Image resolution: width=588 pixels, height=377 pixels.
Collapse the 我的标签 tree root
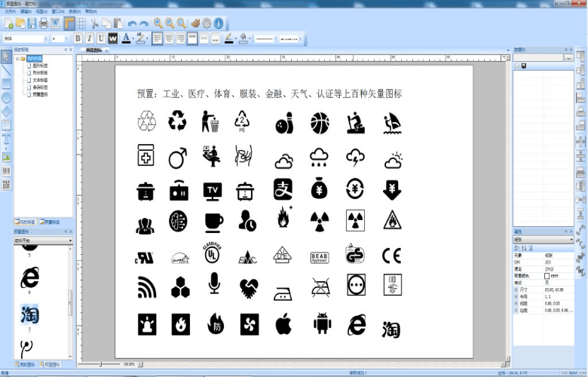tap(17, 59)
